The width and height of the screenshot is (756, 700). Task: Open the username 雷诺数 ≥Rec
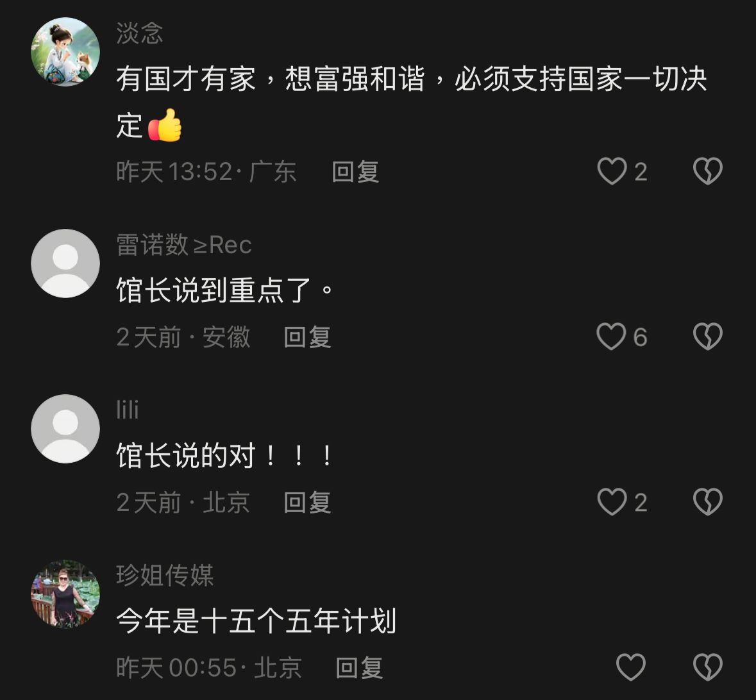[x=183, y=245]
